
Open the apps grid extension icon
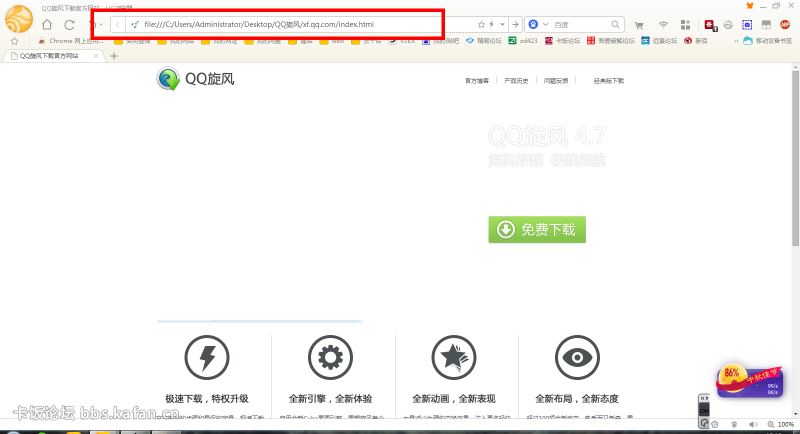pos(685,24)
